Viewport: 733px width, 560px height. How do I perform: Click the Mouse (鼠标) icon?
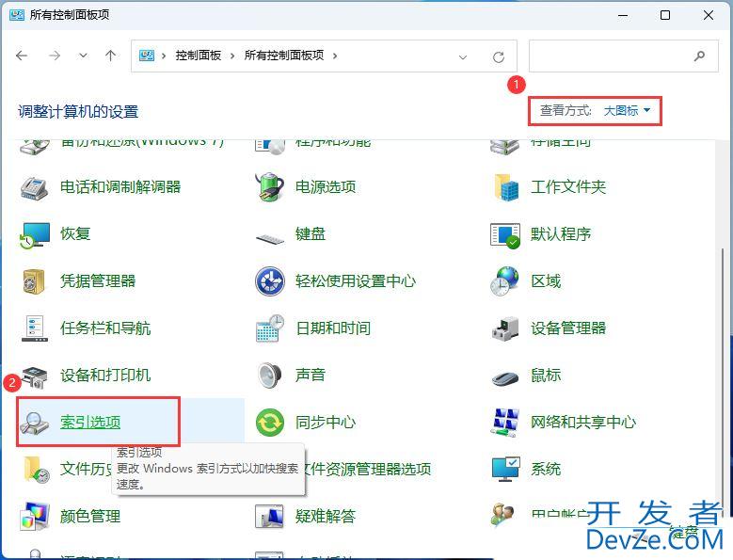click(x=505, y=377)
